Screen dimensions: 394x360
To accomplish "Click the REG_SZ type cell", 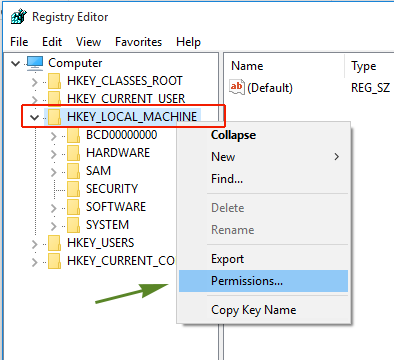I will click(370, 88).
